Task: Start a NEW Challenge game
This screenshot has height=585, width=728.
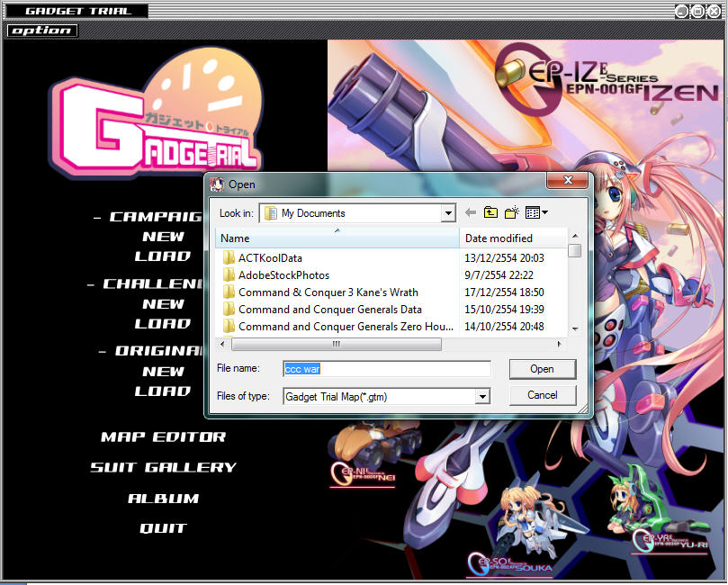Action: 163,304
